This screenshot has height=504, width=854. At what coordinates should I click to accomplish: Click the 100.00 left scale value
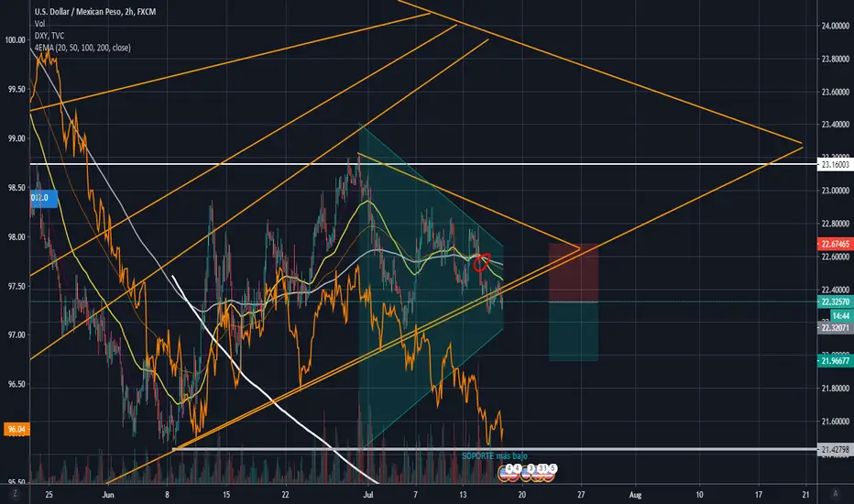pos(15,39)
